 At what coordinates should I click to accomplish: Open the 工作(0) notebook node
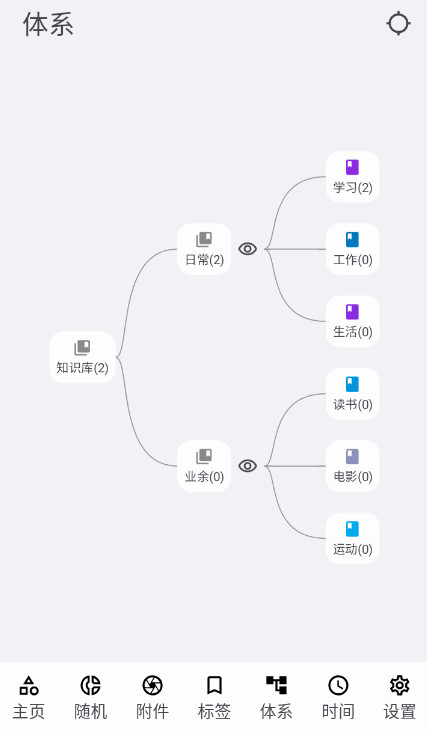(352, 249)
